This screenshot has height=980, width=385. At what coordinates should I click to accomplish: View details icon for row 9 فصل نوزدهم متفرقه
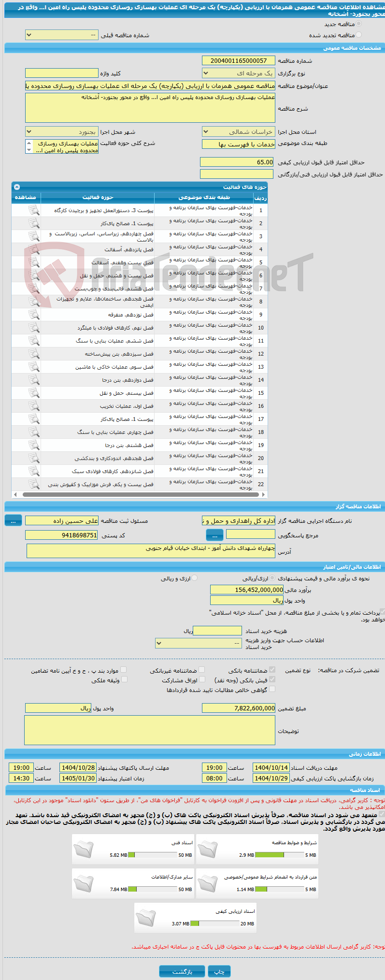click(x=33, y=315)
